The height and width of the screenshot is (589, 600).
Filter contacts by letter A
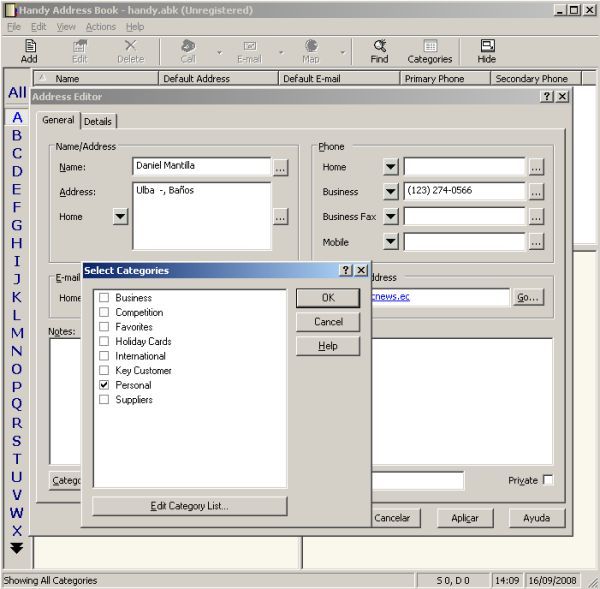(17, 117)
